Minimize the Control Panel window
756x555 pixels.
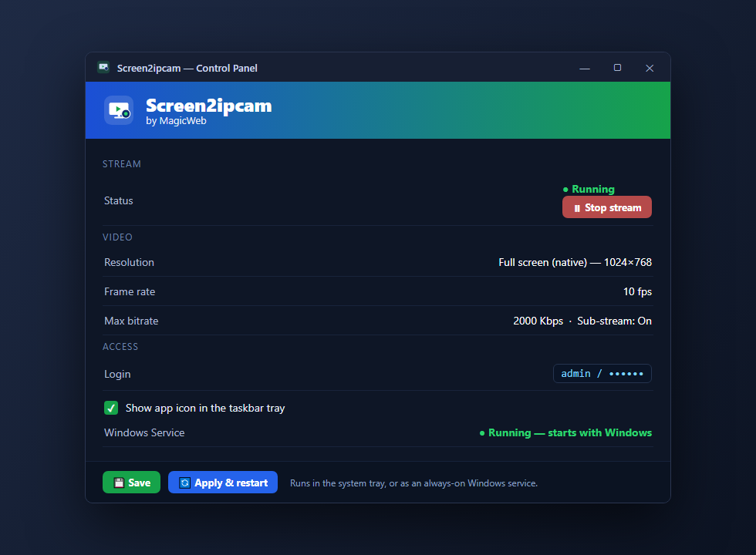pos(585,68)
